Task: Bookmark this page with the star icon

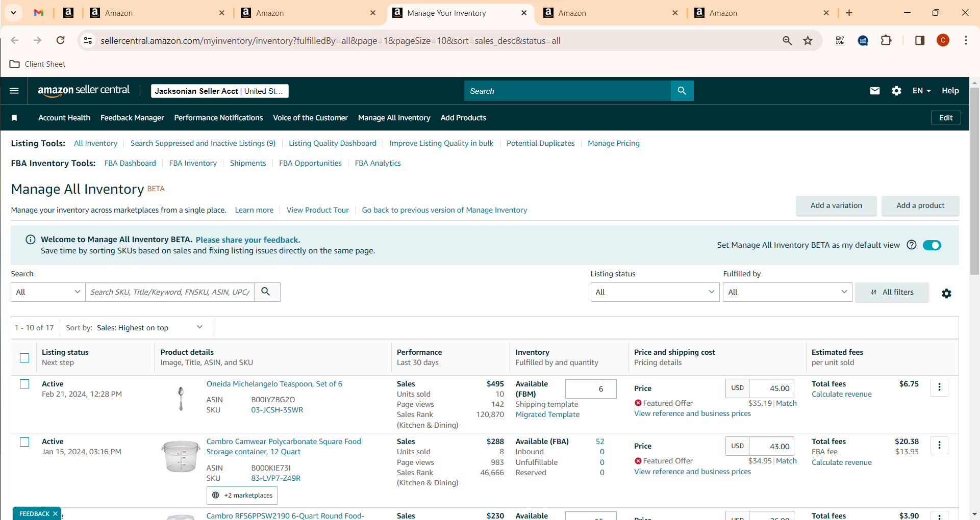Action: 808,40
